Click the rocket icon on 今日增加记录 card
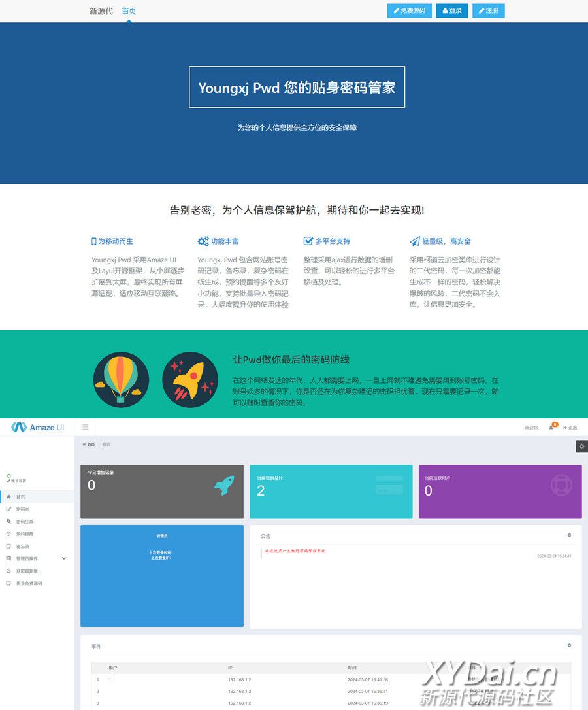 click(224, 485)
